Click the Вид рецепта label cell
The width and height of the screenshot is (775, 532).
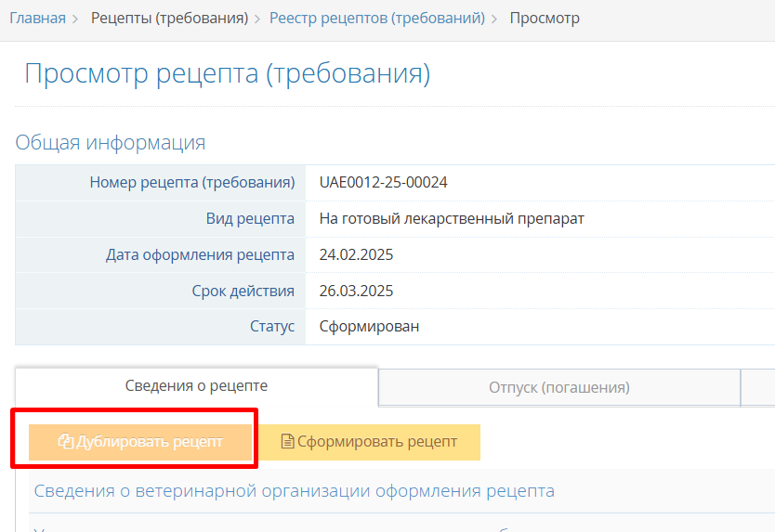tap(250, 219)
